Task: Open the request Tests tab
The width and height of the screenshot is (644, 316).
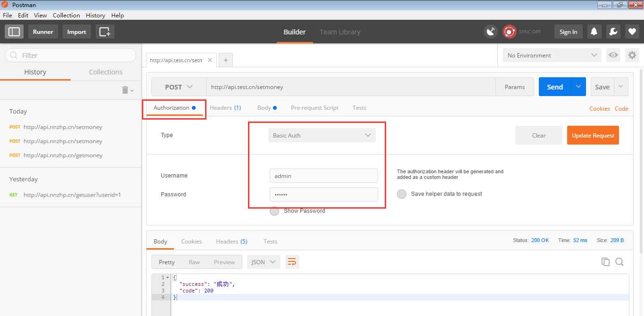Action: click(359, 108)
